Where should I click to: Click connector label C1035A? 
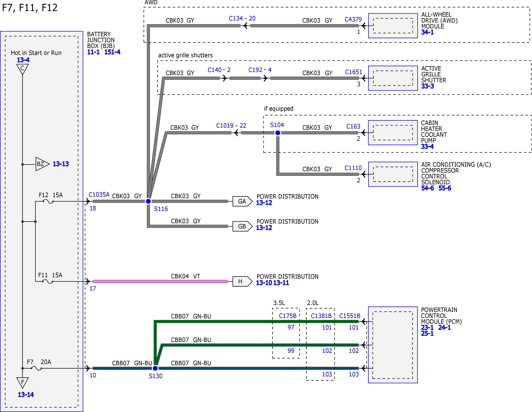coord(99,195)
